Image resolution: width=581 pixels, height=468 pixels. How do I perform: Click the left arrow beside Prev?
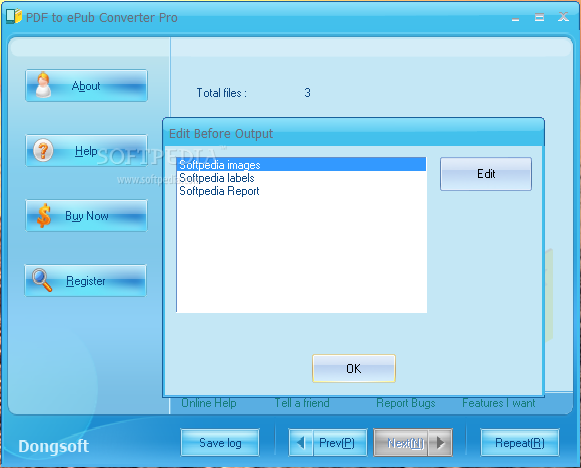(301, 442)
